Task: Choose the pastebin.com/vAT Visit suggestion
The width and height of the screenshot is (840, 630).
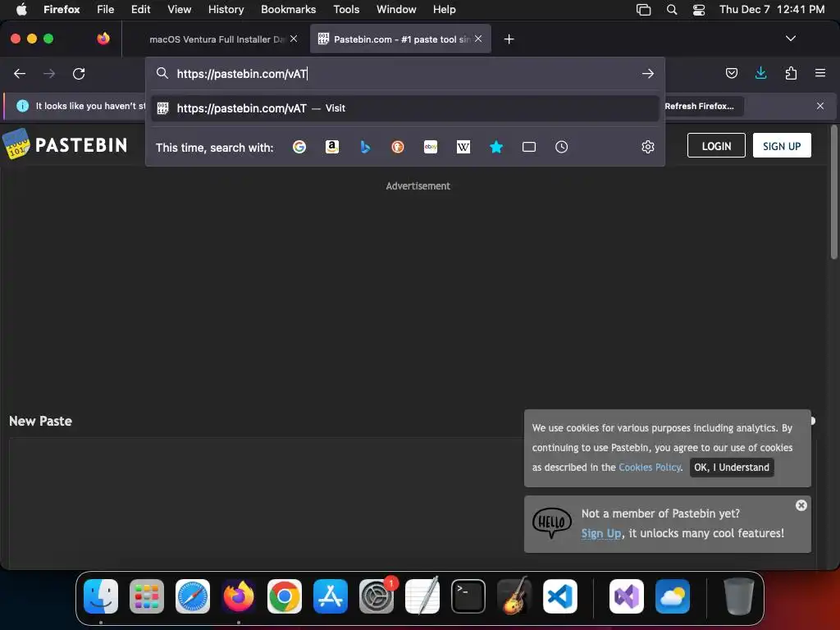Action: [404, 108]
